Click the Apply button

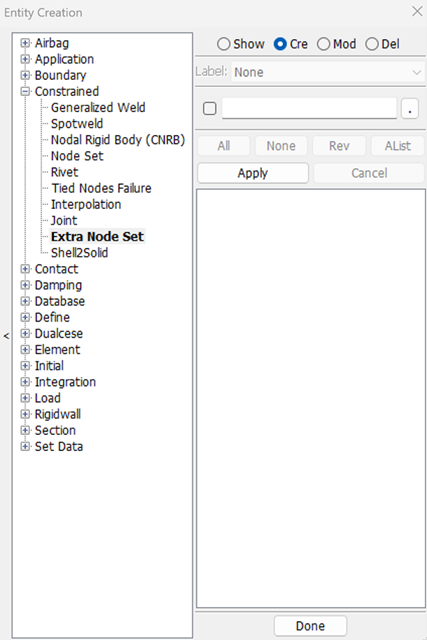click(253, 173)
